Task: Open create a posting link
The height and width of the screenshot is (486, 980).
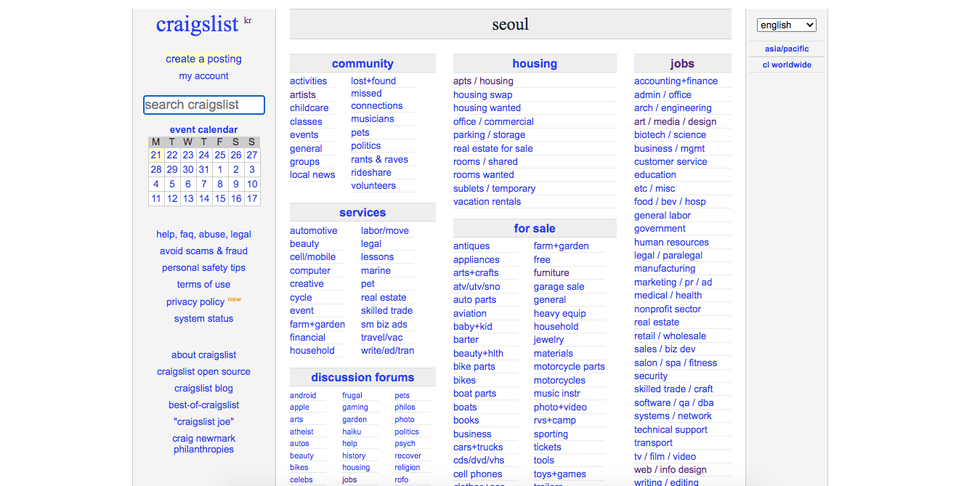Action: point(203,59)
